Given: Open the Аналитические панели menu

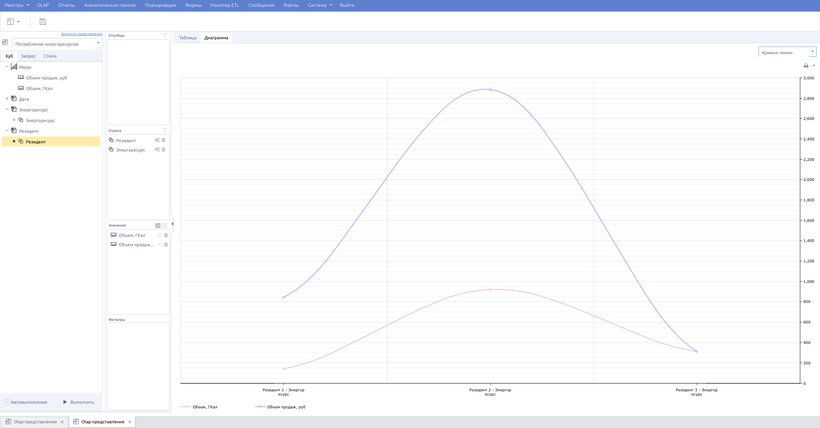Looking at the screenshot, I should click(110, 5).
